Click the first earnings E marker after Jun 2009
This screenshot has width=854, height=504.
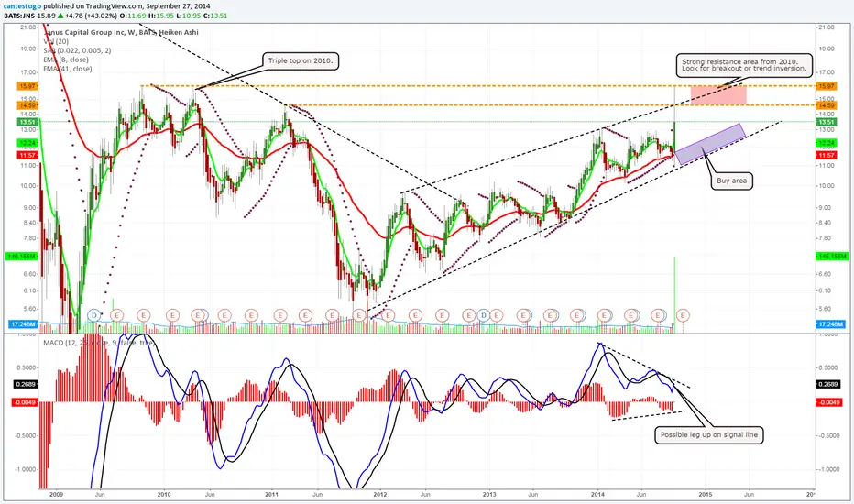tap(116, 315)
